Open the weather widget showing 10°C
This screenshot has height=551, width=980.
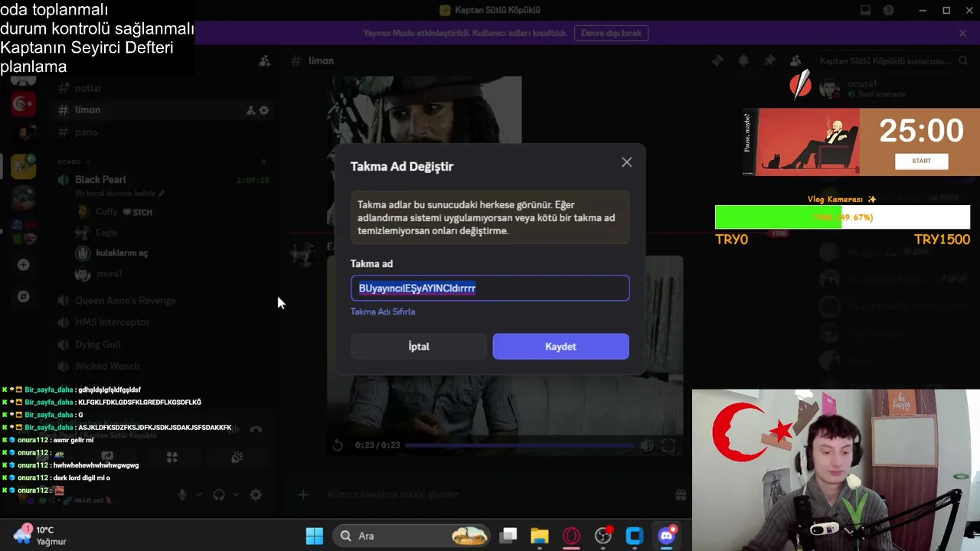[40, 536]
